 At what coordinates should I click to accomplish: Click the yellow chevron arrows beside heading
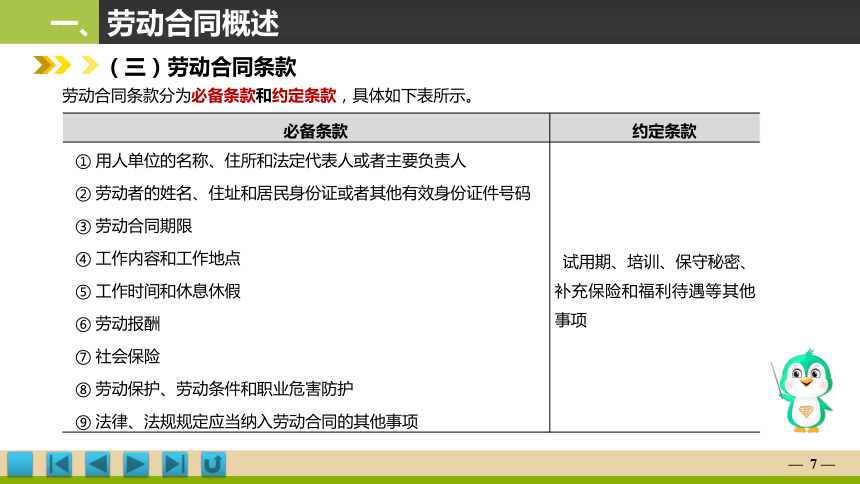pos(66,65)
